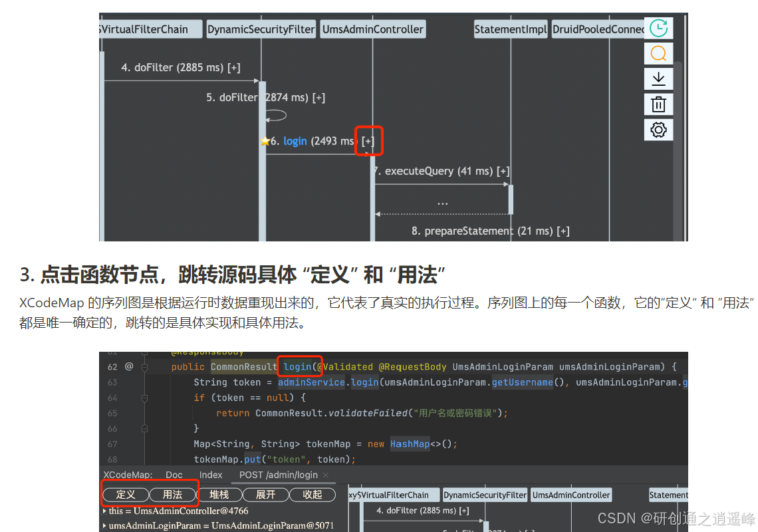Select the $VirtualFilterChain header in top diagram
Viewport: 758px width, 532px height.
[x=151, y=29]
